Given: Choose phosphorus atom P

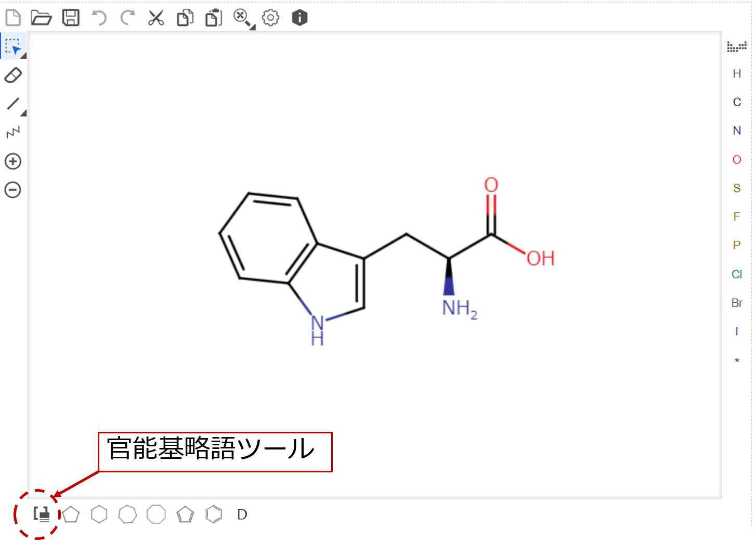Looking at the screenshot, I should [737, 245].
